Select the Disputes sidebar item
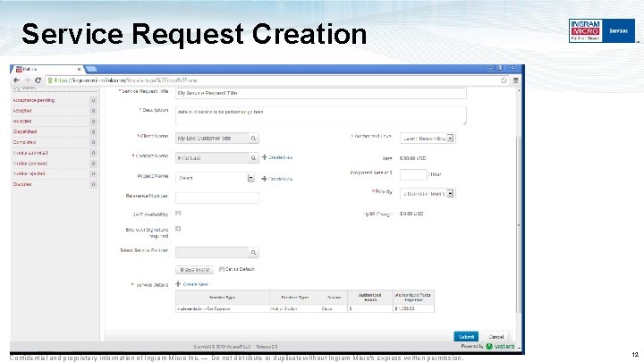This screenshot has width=644, height=362. click(22, 184)
